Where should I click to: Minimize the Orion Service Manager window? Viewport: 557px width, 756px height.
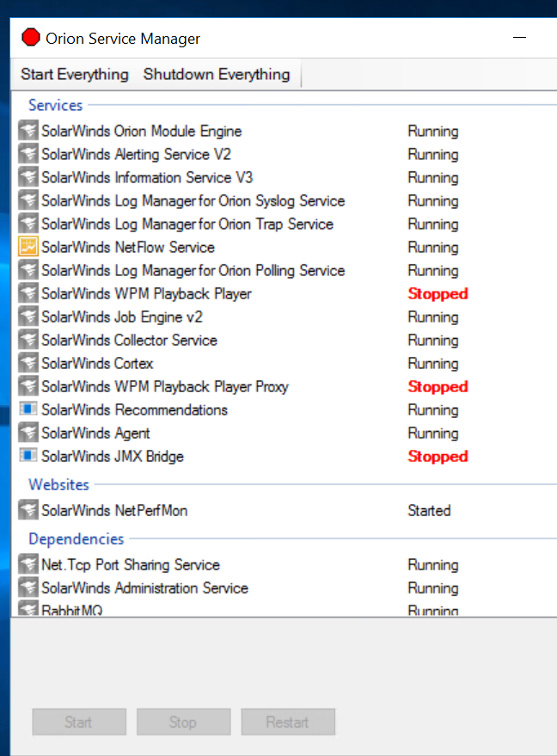pos(519,38)
